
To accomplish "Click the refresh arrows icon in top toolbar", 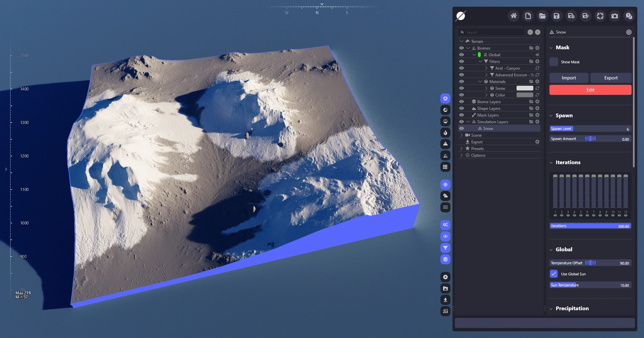I will click(600, 16).
